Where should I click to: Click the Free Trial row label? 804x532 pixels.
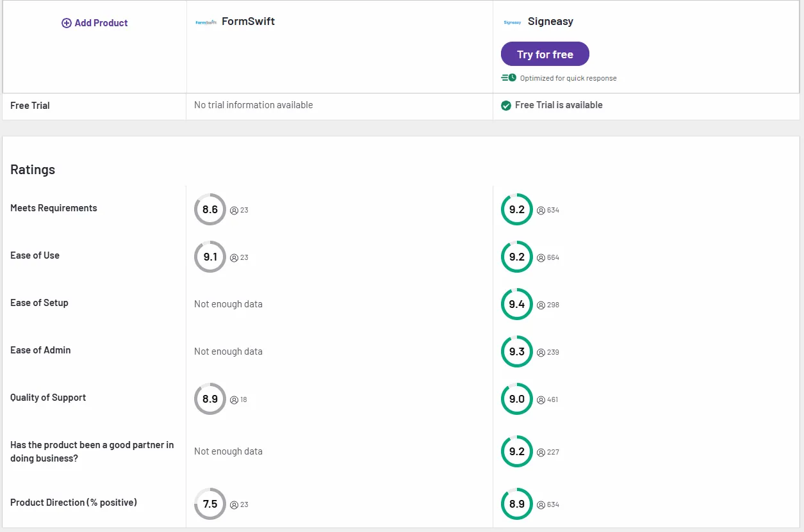[x=30, y=106]
